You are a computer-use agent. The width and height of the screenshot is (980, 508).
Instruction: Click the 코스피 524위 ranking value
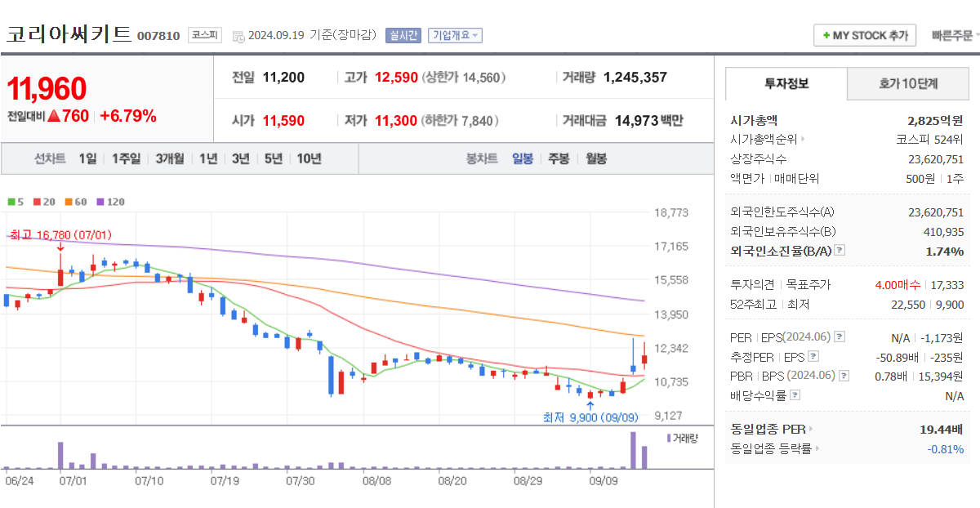[x=930, y=139]
